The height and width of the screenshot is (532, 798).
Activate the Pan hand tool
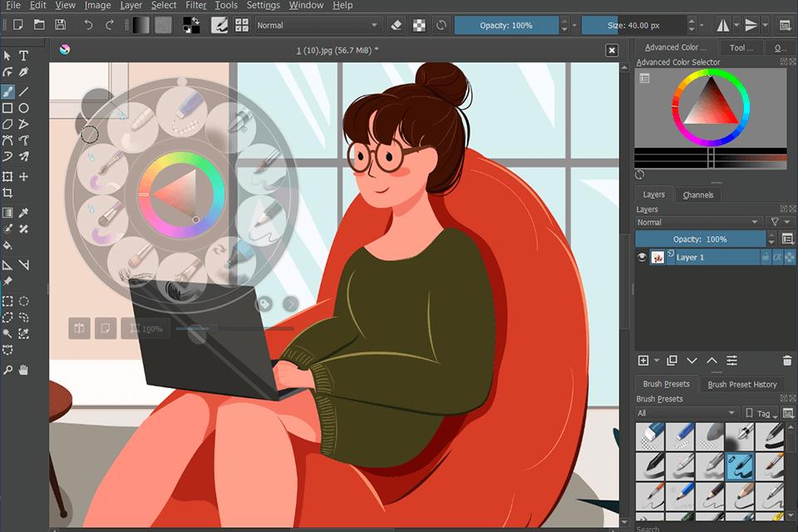pos(23,370)
